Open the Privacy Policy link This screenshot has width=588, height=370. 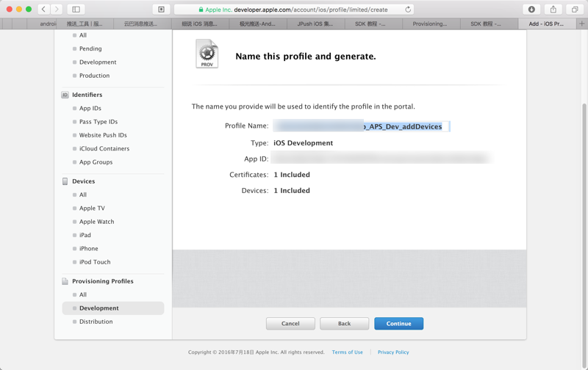tap(393, 352)
